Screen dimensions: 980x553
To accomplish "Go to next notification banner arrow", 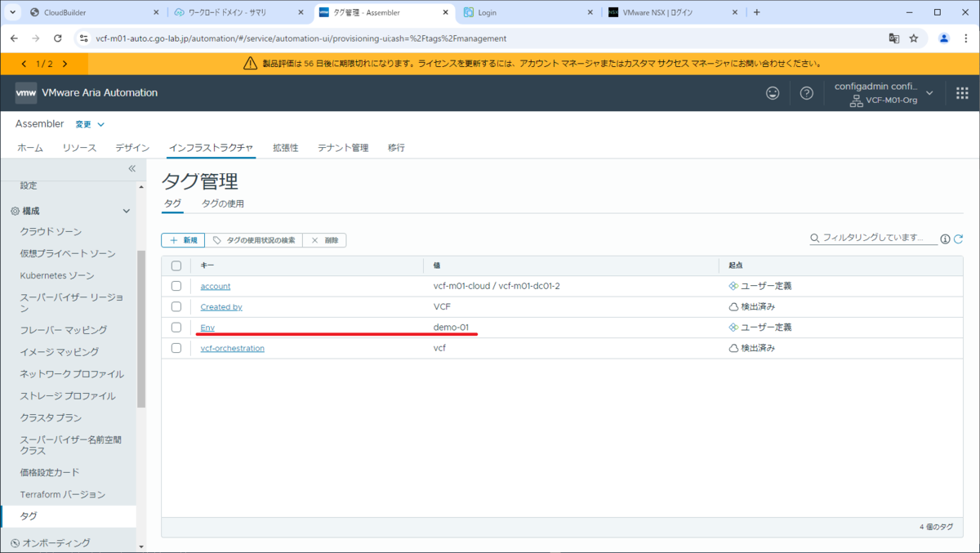I will click(65, 64).
